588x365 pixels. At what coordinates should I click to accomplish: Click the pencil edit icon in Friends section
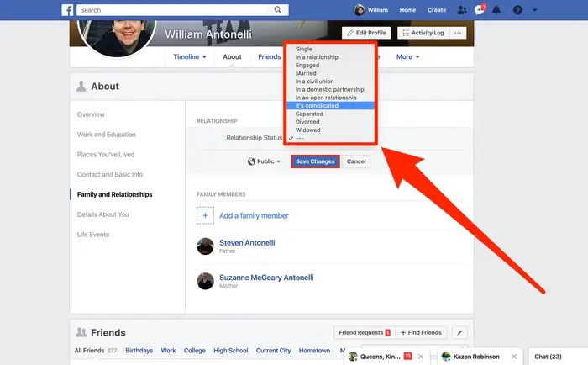click(459, 332)
